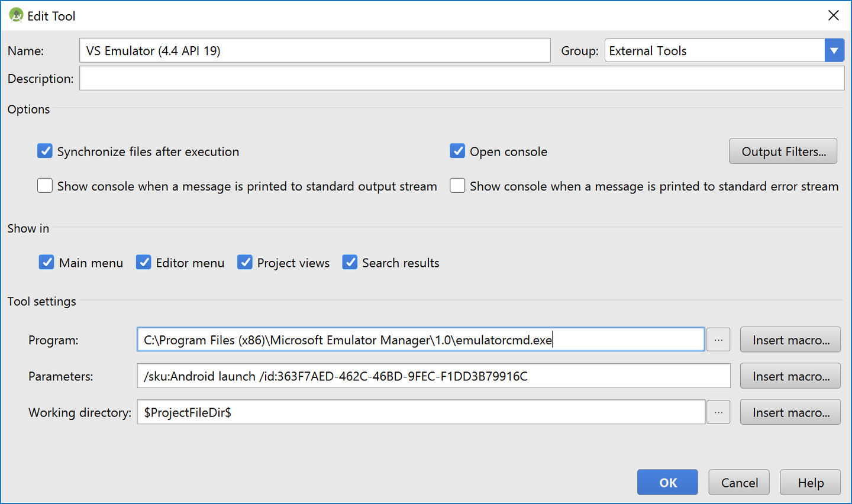This screenshot has height=504, width=852.
Task: Toggle the Open console checkbox
Action: pyautogui.click(x=457, y=151)
